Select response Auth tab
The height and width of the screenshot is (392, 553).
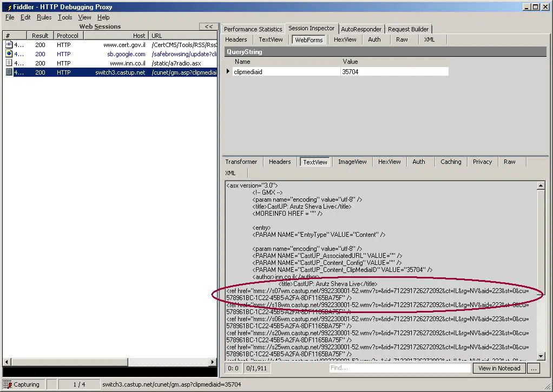[x=419, y=162]
